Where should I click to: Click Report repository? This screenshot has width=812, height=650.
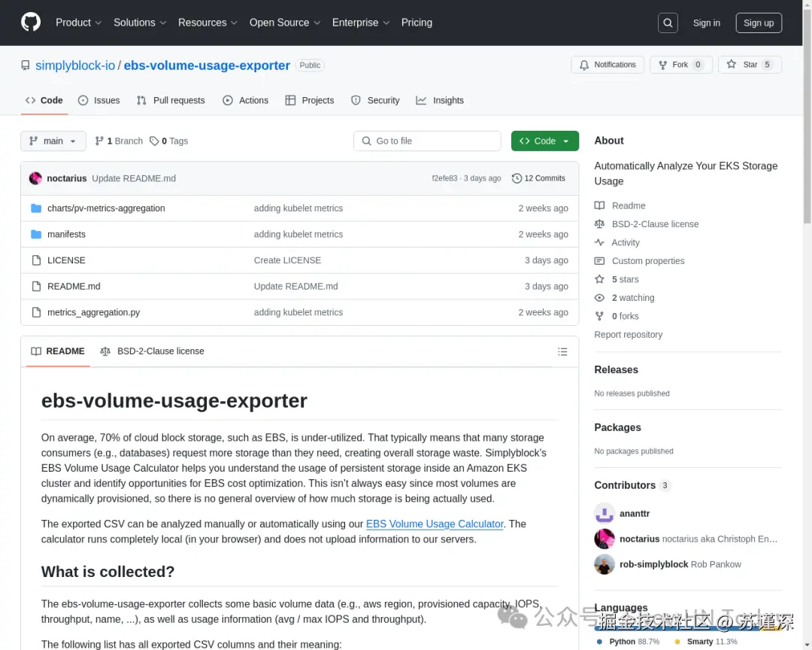click(x=628, y=335)
